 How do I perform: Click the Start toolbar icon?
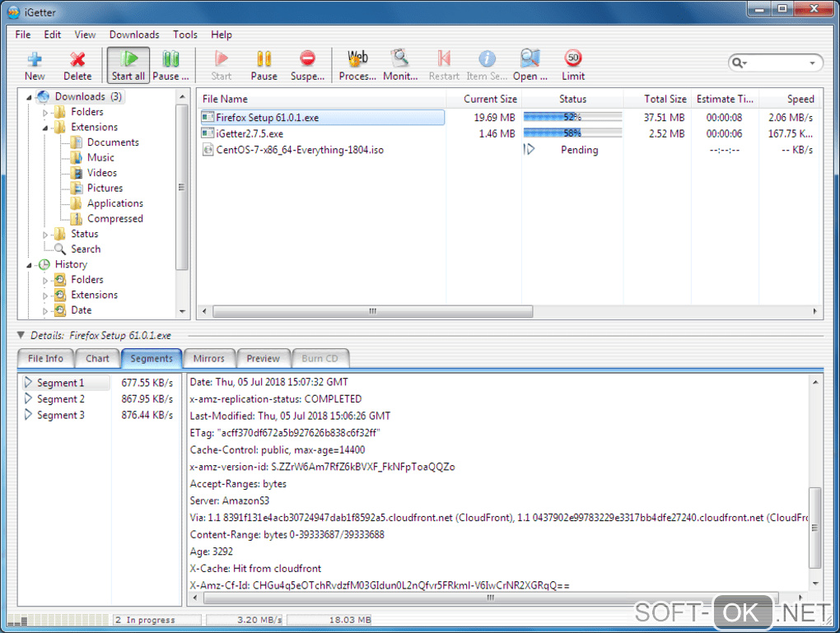pos(221,65)
